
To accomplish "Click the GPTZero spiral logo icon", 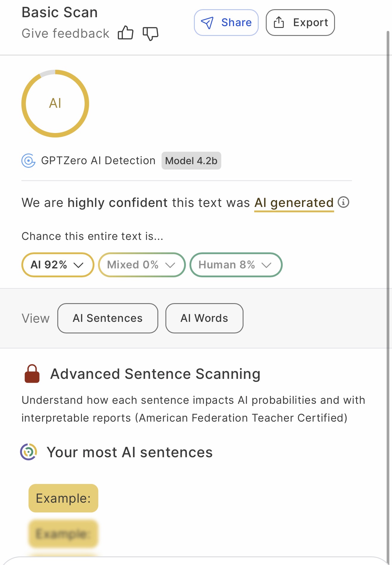I will pyautogui.click(x=29, y=161).
